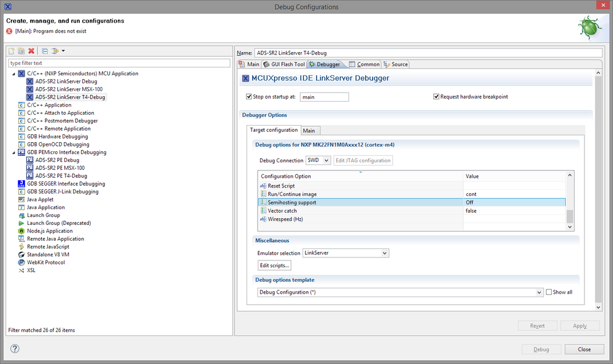
Task: Click the Collapse All toolbar icon
Action: (x=45, y=51)
